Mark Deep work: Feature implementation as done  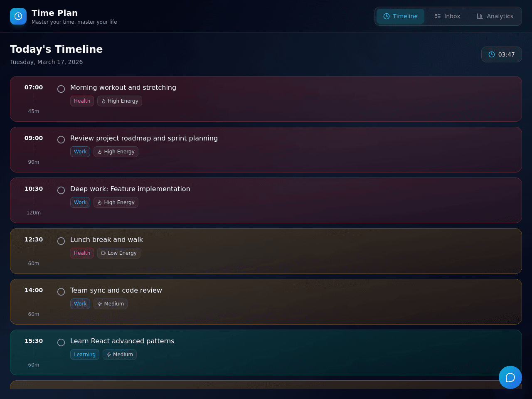[x=61, y=190]
